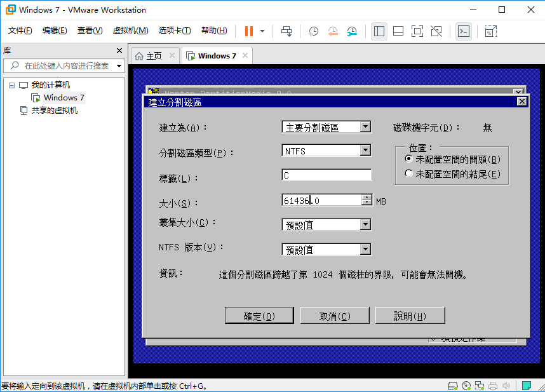
Task: Revert to snapshot using the orange arrow clock icon
Action: click(333, 31)
